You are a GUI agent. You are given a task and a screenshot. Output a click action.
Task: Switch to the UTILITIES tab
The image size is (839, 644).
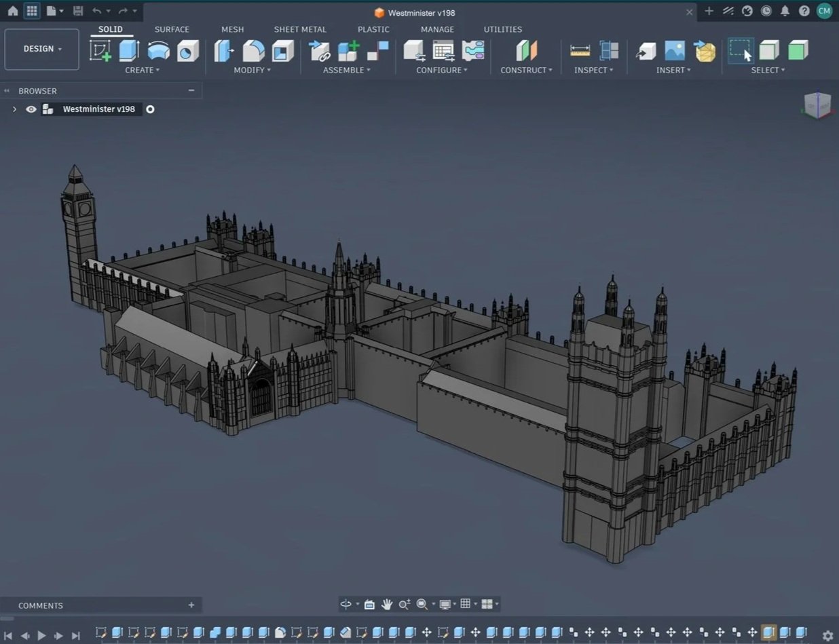(503, 29)
